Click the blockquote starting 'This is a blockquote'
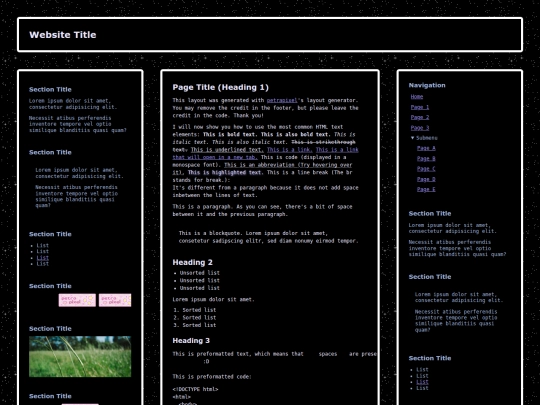The image size is (540, 405). (x=269, y=237)
